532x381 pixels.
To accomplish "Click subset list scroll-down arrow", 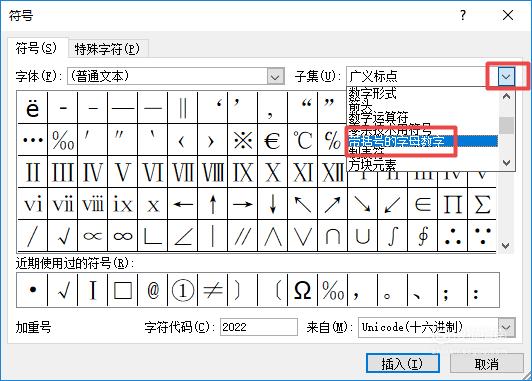I will pos(506,163).
